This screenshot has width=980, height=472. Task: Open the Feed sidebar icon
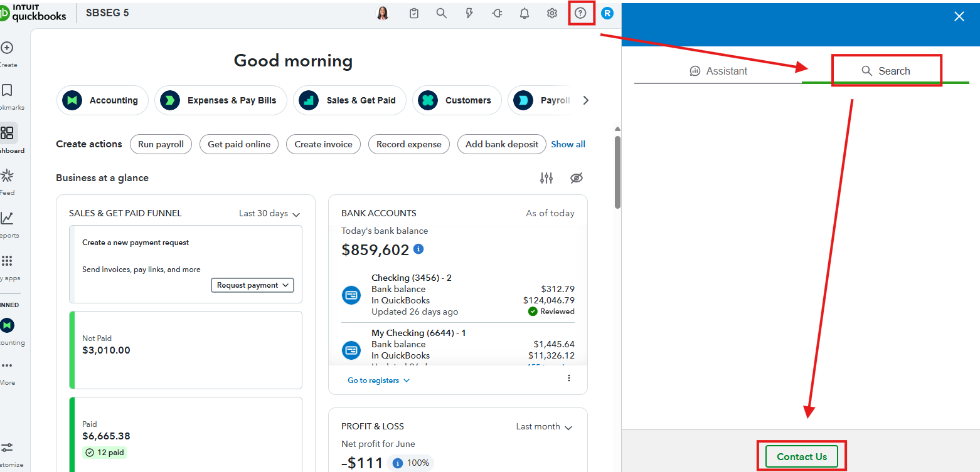[x=7, y=176]
